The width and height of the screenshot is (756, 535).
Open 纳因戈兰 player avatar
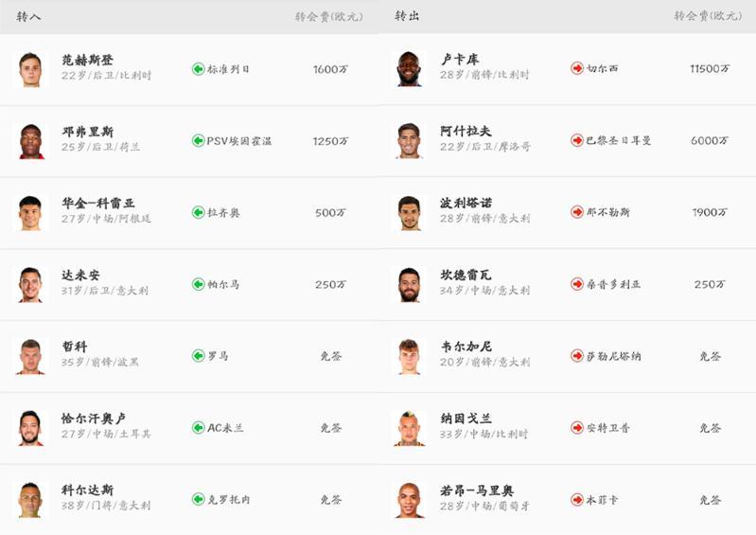pos(410,428)
